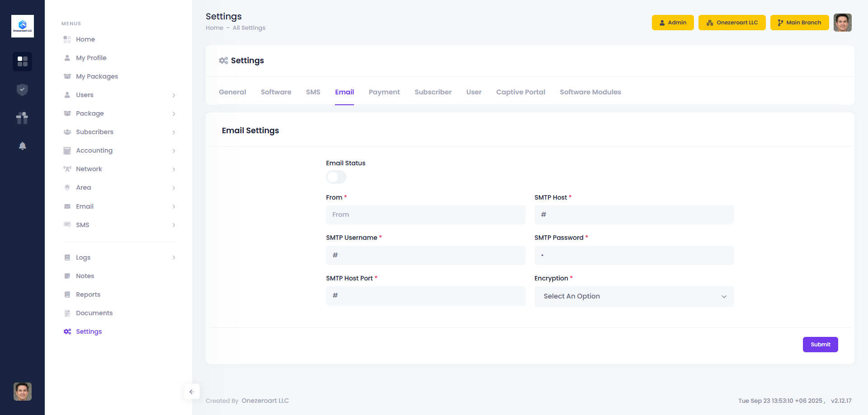The image size is (868, 415).
Task: Click the Home breadcrumb link
Action: [x=214, y=28]
